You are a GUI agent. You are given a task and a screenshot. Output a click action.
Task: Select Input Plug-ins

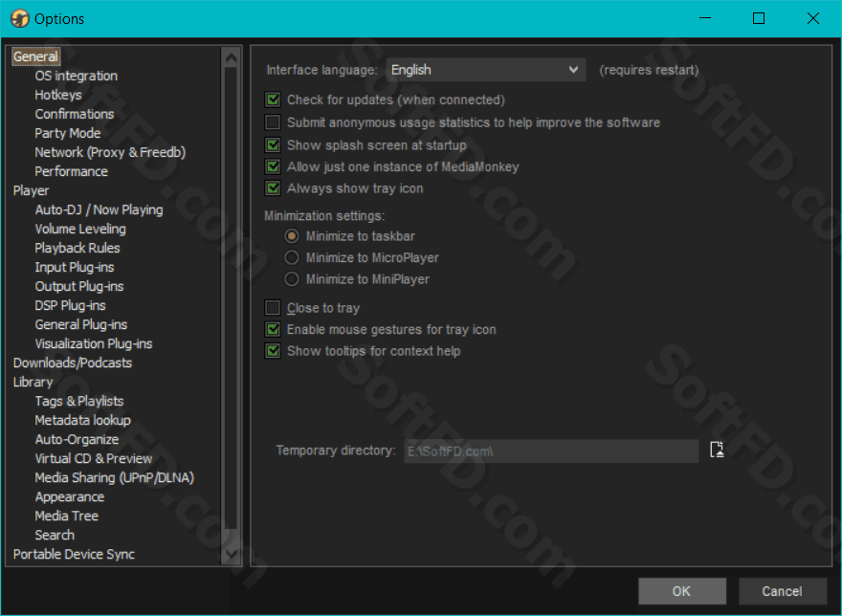74,268
